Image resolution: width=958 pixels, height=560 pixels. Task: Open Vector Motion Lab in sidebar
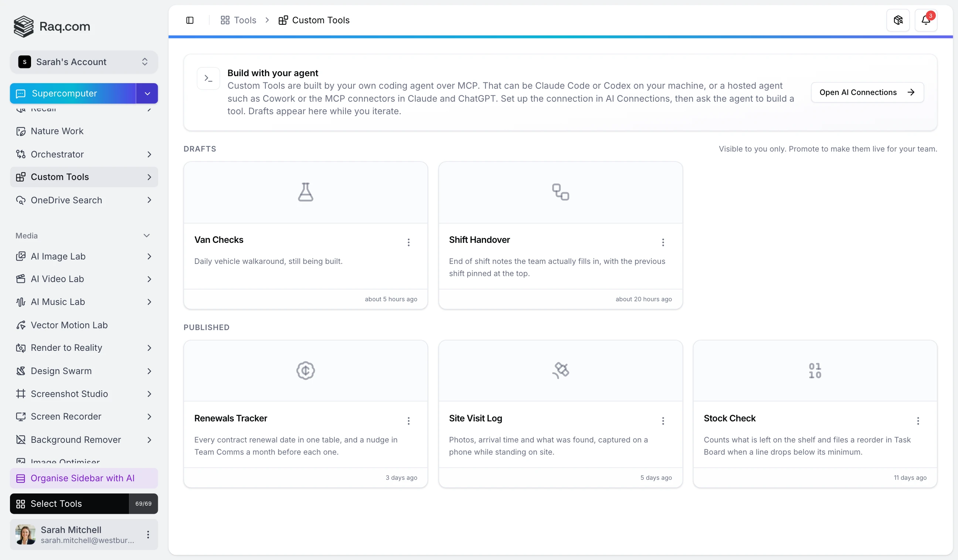(84, 325)
